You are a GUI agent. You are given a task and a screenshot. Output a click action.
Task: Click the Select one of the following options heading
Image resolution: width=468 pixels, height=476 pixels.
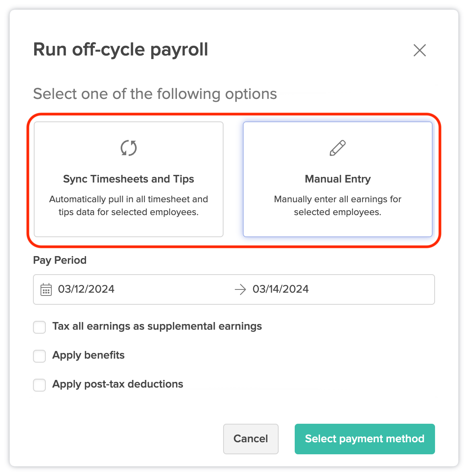(x=155, y=94)
